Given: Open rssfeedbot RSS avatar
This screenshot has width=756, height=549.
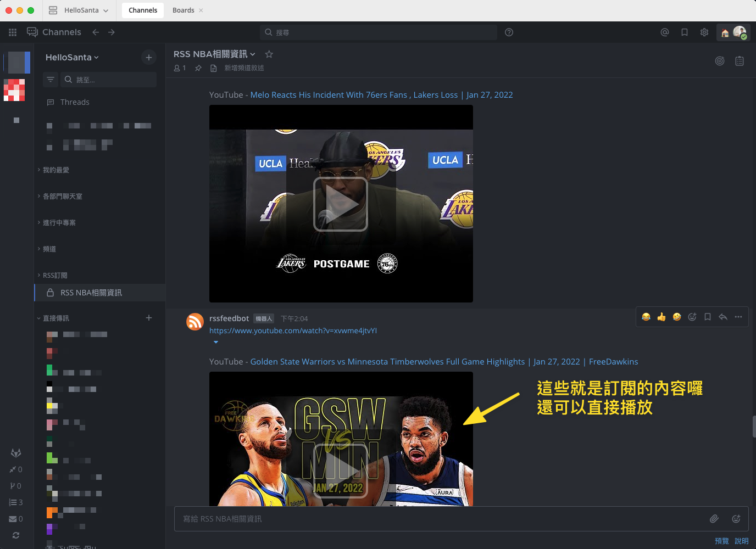Looking at the screenshot, I should point(195,321).
